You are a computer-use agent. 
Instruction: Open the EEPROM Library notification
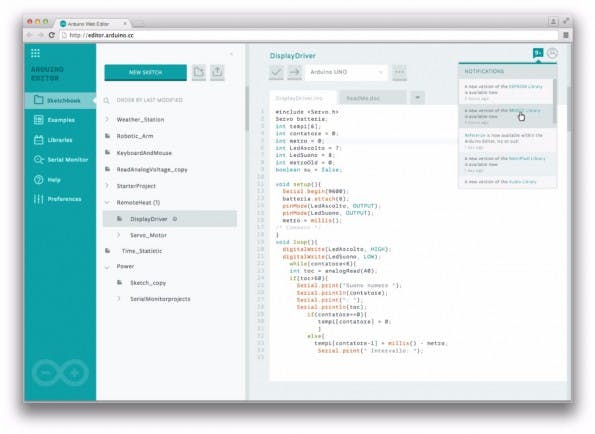coord(506,92)
